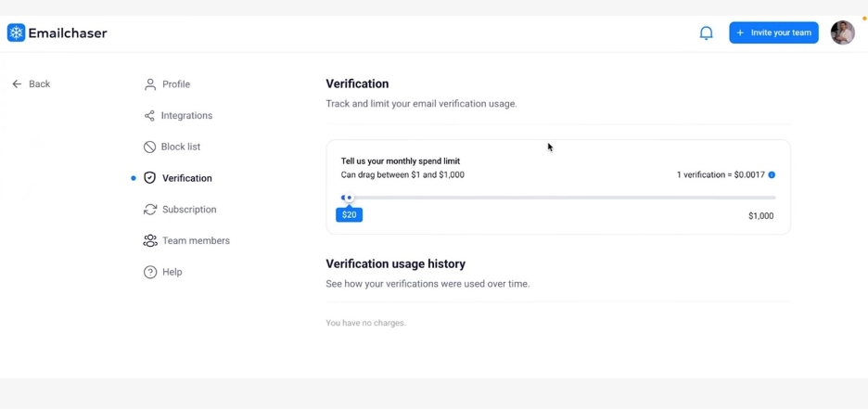Click the Verification shield icon
This screenshot has height=410, width=868.
coord(149,178)
